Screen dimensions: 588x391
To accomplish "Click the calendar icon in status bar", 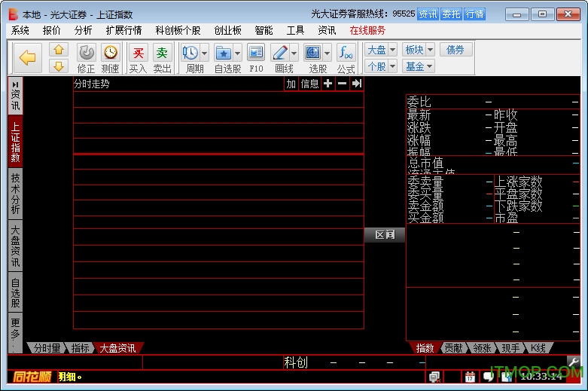I will tap(470, 376).
